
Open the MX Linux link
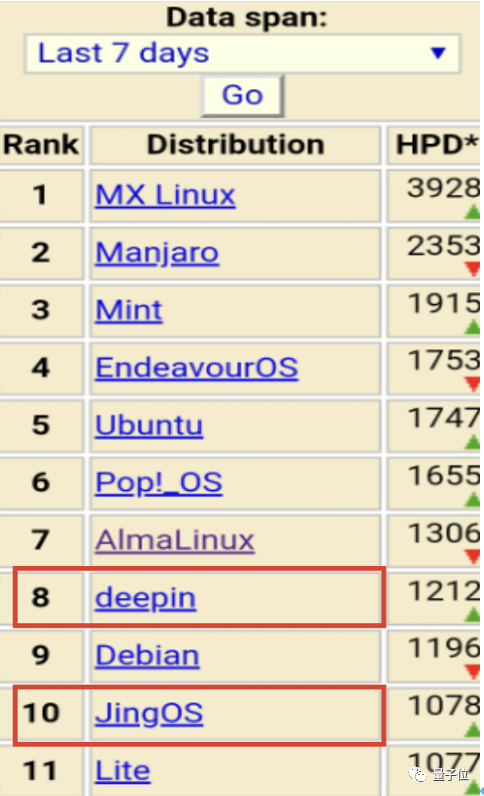[165, 195]
